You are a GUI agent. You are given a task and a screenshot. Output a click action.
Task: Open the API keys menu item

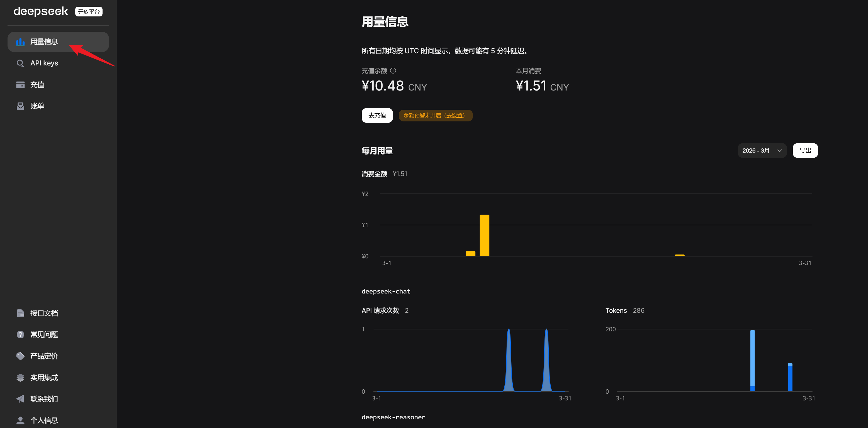tap(44, 63)
